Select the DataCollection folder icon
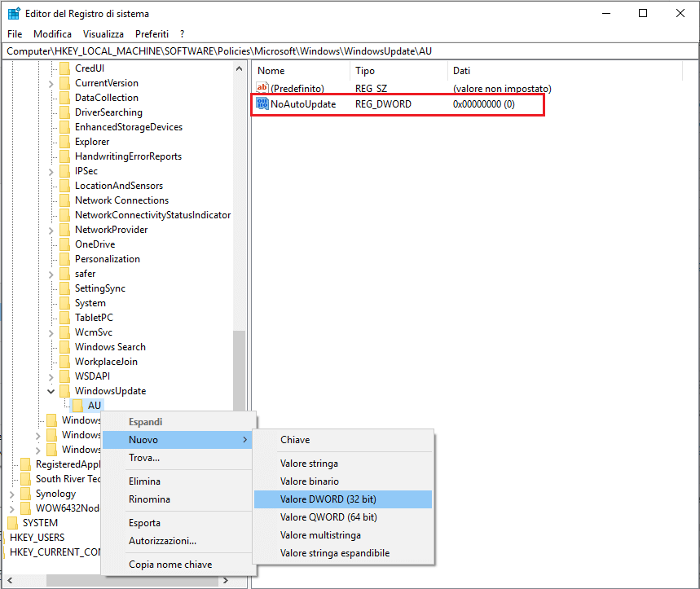Screen dimensions: 700x589 click(x=64, y=98)
